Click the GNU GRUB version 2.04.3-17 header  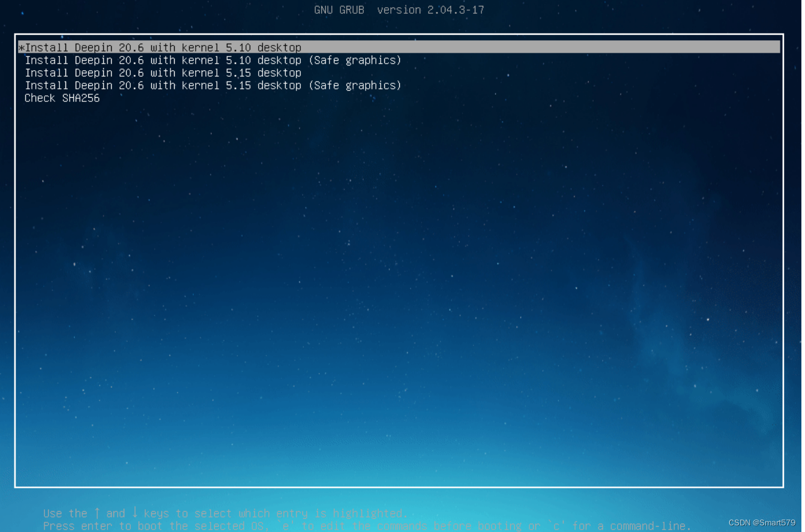pos(399,10)
